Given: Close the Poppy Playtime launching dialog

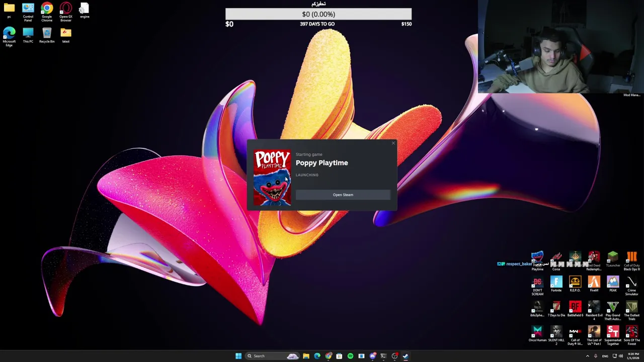Looking at the screenshot, I should tap(393, 143).
